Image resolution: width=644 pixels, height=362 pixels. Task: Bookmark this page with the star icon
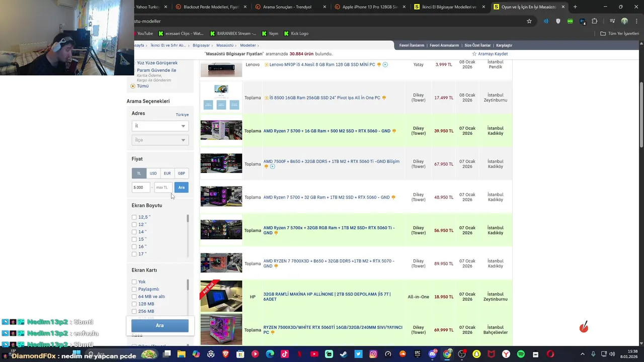pos(529,21)
